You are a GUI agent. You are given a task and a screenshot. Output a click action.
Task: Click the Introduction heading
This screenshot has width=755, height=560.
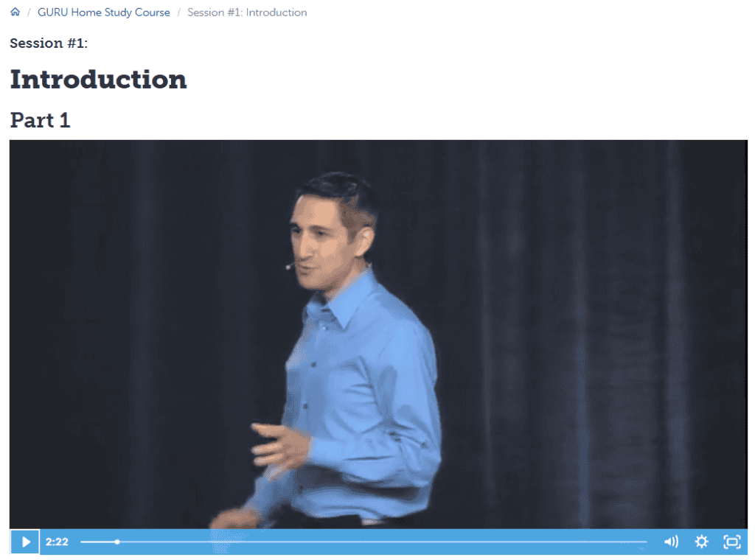pos(98,80)
